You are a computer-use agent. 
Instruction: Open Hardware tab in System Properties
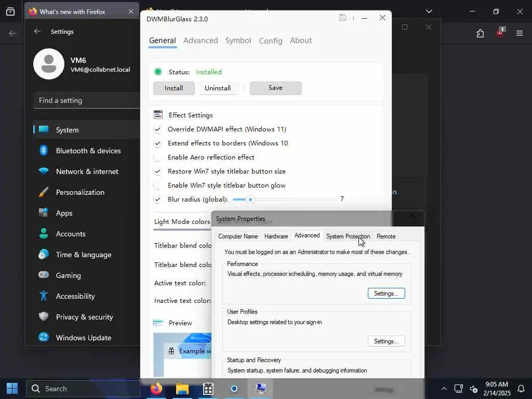point(276,236)
